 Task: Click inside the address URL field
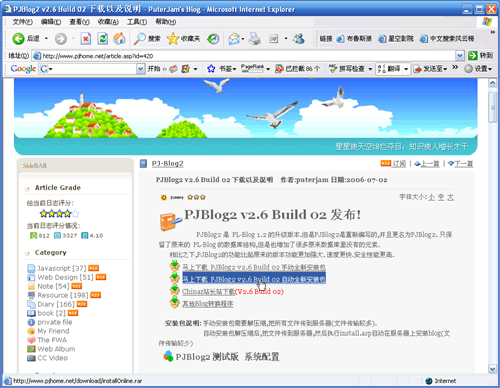pos(244,56)
